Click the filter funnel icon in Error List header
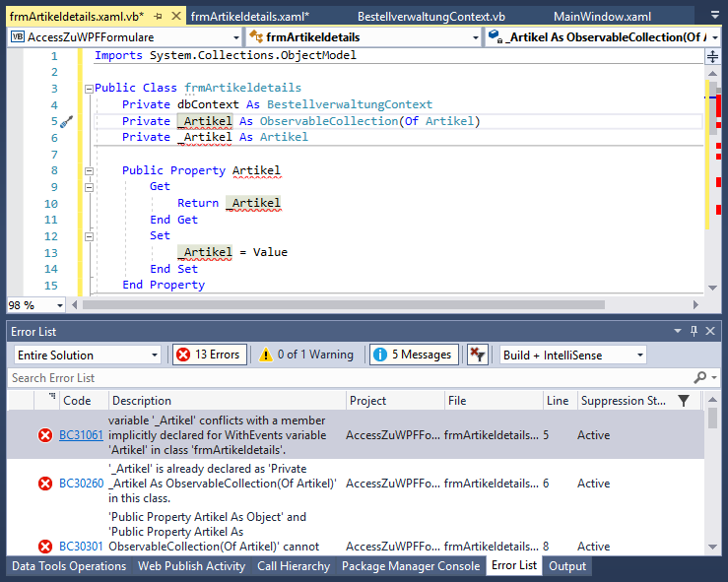Image resolution: width=728 pixels, height=582 pixels. (684, 401)
